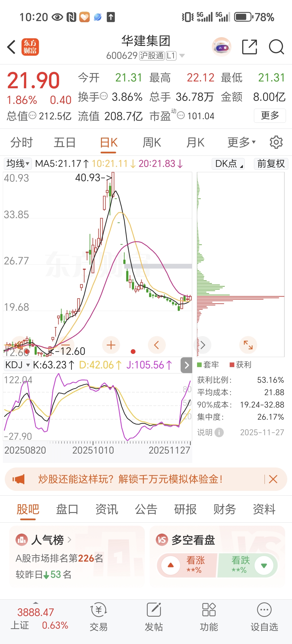Screen dimensions: 292x644
Task: Switch to the 月K tab
Action: pyautogui.click(x=195, y=142)
